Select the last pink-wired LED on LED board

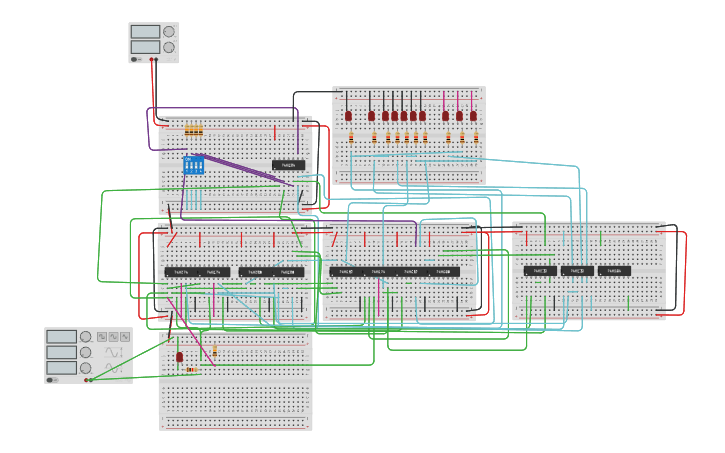pyautogui.click(x=473, y=116)
